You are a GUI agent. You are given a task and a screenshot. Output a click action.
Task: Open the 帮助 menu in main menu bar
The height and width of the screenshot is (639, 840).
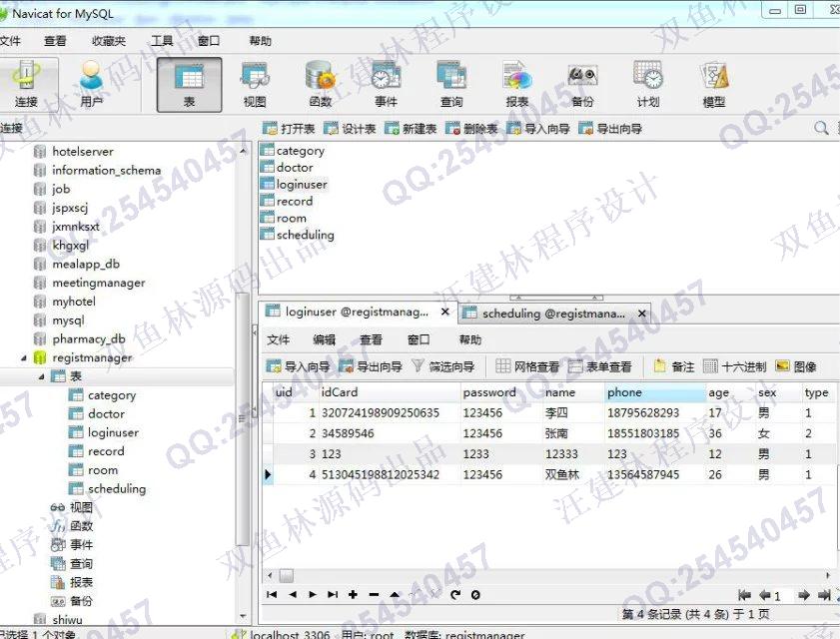point(261,41)
